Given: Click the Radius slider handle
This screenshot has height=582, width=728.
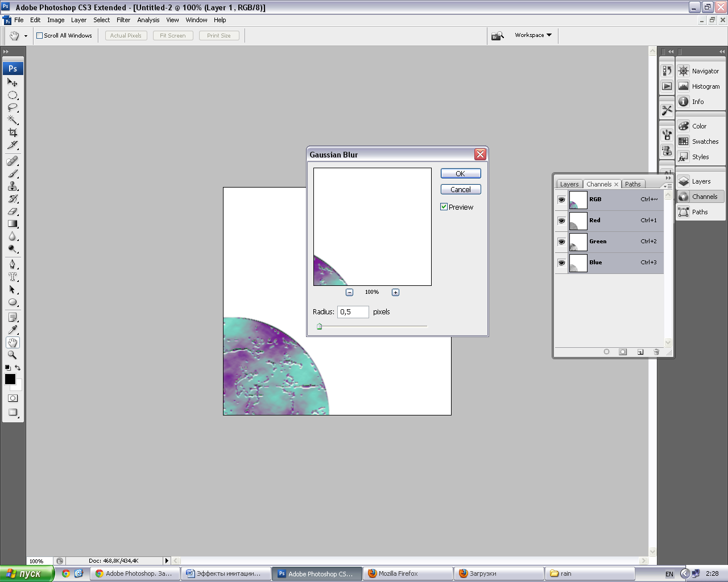Looking at the screenshot, I should (x=319, y=326).
